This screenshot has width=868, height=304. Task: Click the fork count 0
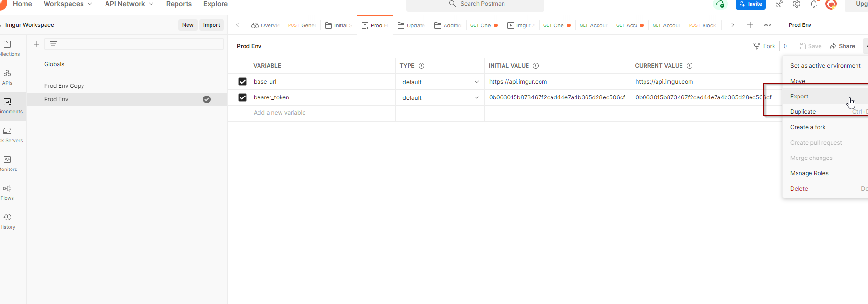(785, 46)
